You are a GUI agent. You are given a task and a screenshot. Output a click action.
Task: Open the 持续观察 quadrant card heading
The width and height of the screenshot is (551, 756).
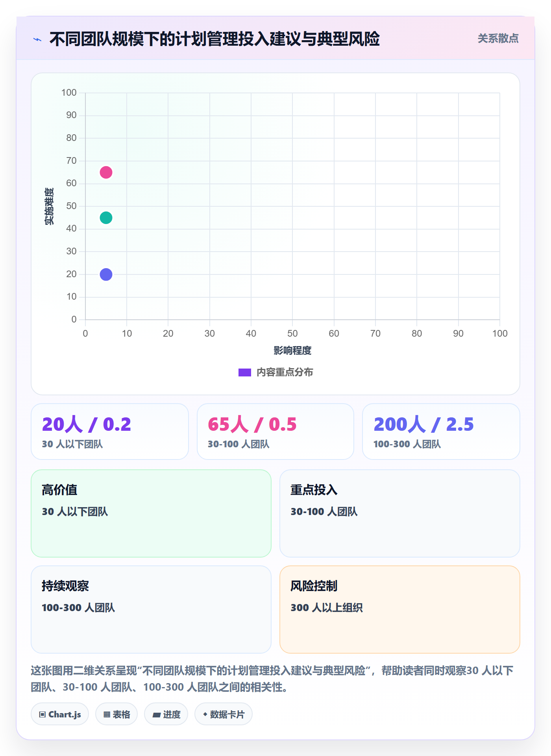[65, 586]
